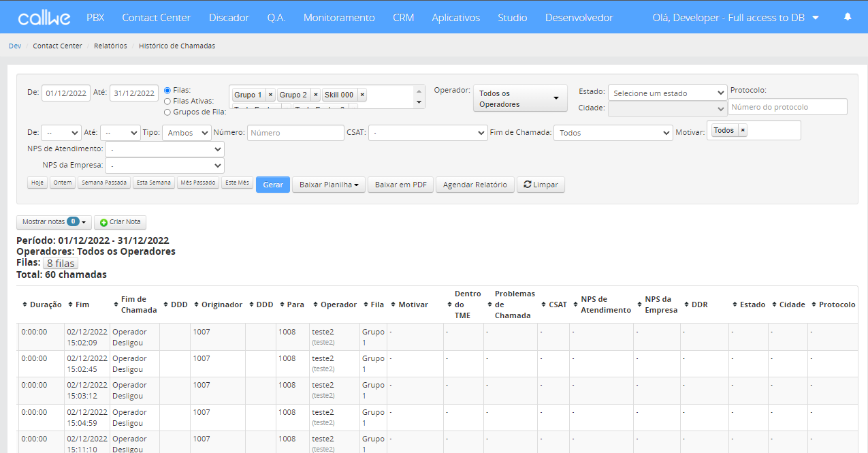Sort by NPS de Atendimento column
This screenshot has height=453, width=868.
click(602, 304)
